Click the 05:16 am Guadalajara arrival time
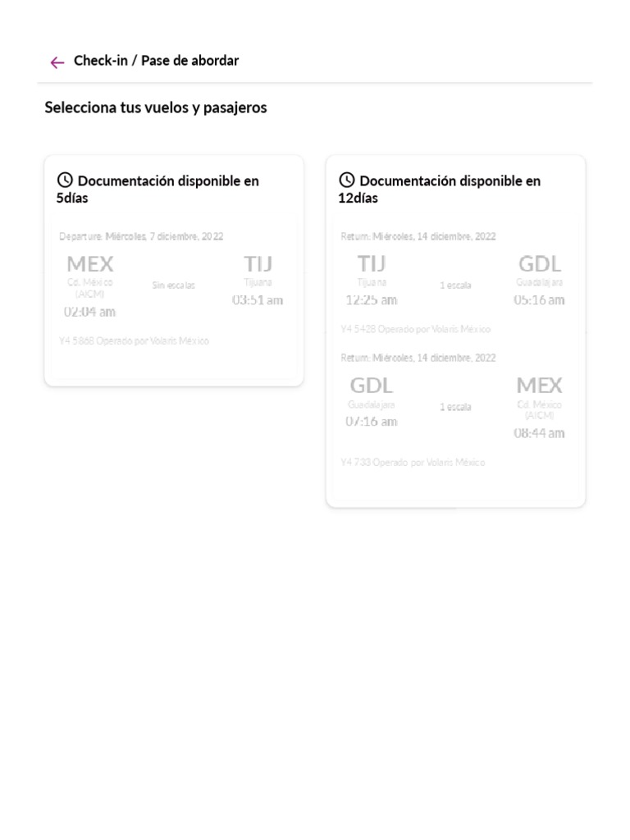 [539, 300]
